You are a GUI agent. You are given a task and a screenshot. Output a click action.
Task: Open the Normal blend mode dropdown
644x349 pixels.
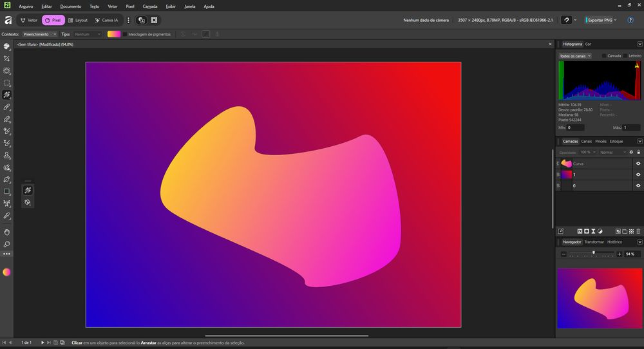coord(612,152)
